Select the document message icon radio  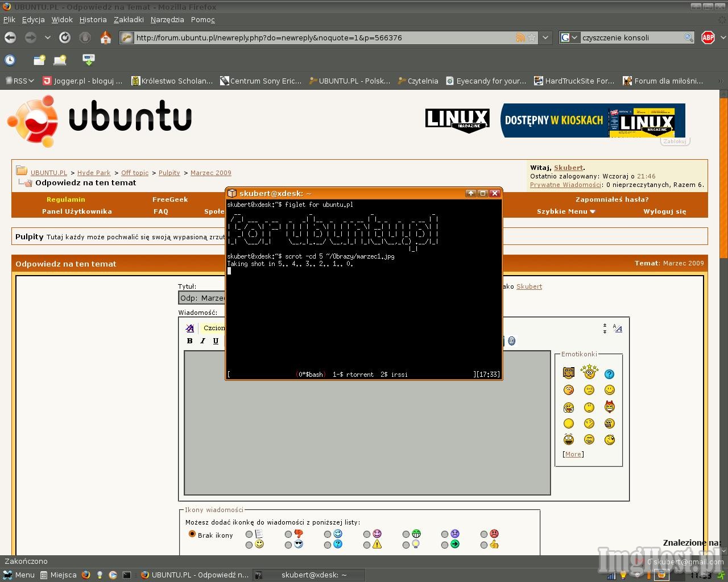coord(249,534)
